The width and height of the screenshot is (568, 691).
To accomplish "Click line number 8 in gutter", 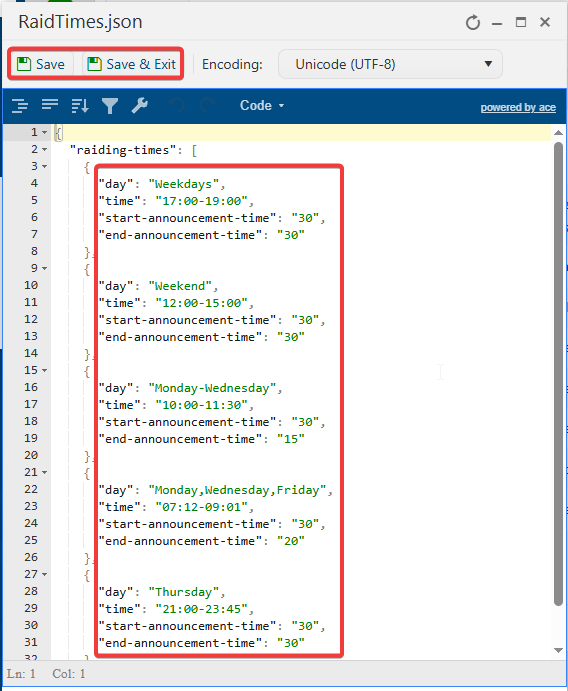I will [x=34, y=251].
